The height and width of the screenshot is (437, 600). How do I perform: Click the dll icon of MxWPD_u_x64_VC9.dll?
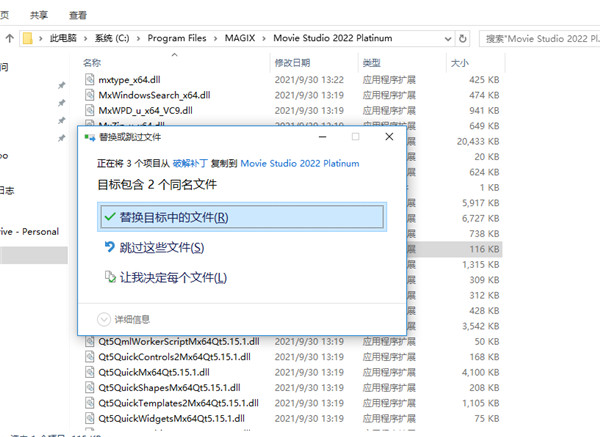90,111
